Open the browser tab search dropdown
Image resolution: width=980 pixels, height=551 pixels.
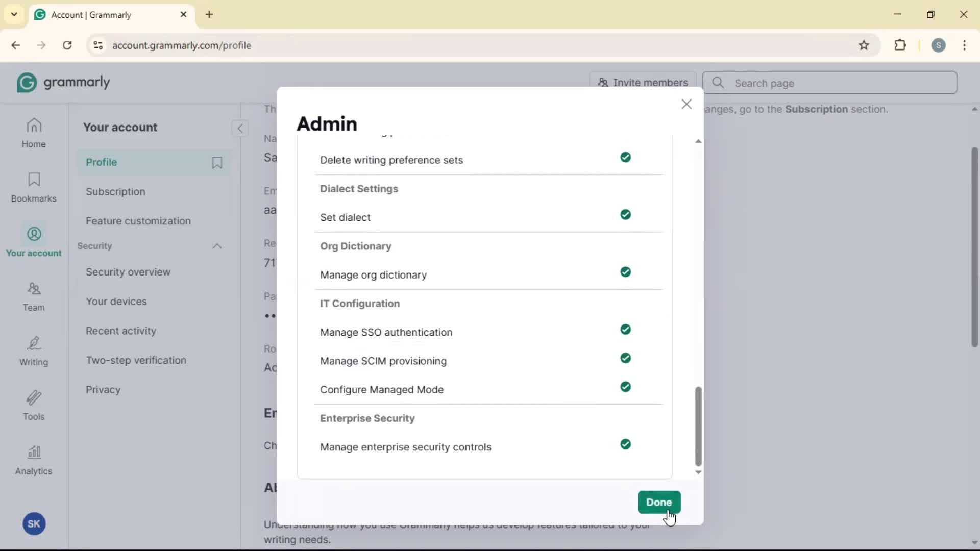click(14, 14)
